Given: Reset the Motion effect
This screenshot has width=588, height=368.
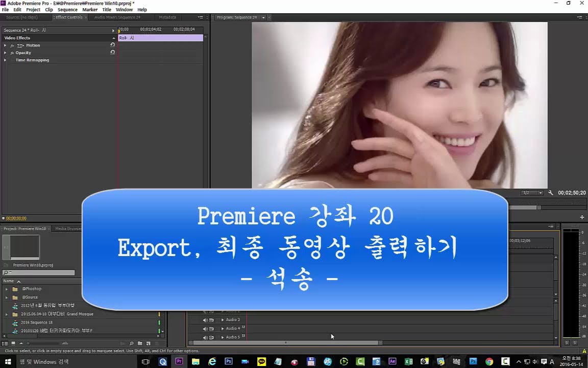Looking at the screenshot, I should 112,44.
